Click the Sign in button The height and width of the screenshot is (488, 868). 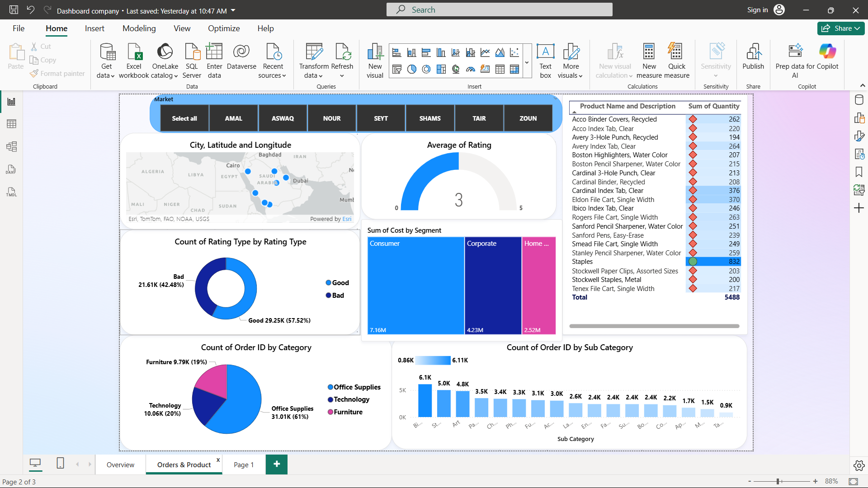pyautogui.click(x=757, y=10)
